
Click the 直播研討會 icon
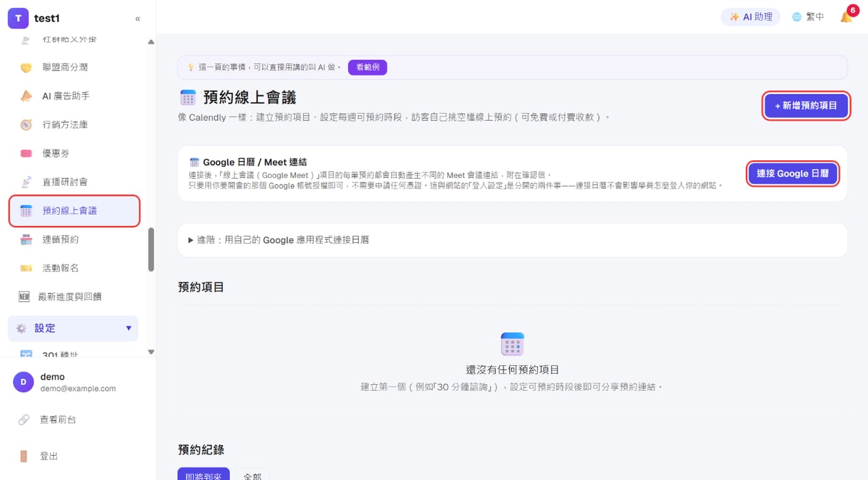pyautogui.click(x=26, y=182)
